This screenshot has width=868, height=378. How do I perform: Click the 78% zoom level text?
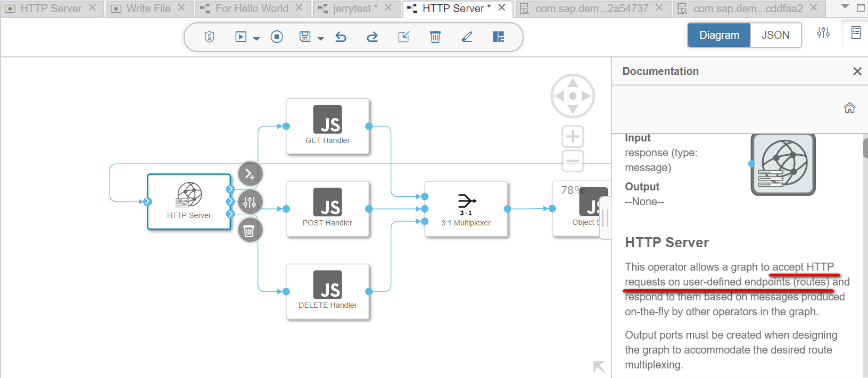[573, 190]
